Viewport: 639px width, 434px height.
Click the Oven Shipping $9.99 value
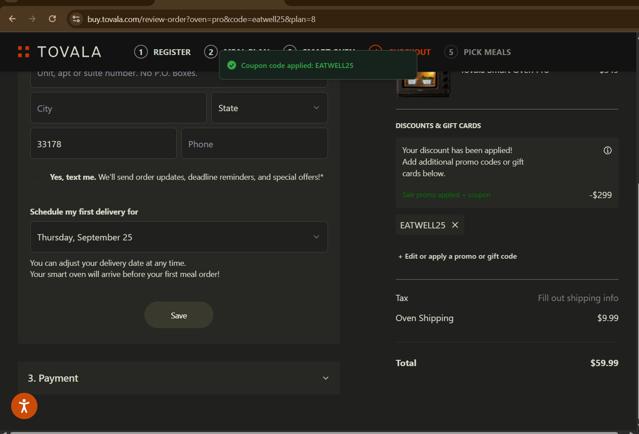pos(608,318)
